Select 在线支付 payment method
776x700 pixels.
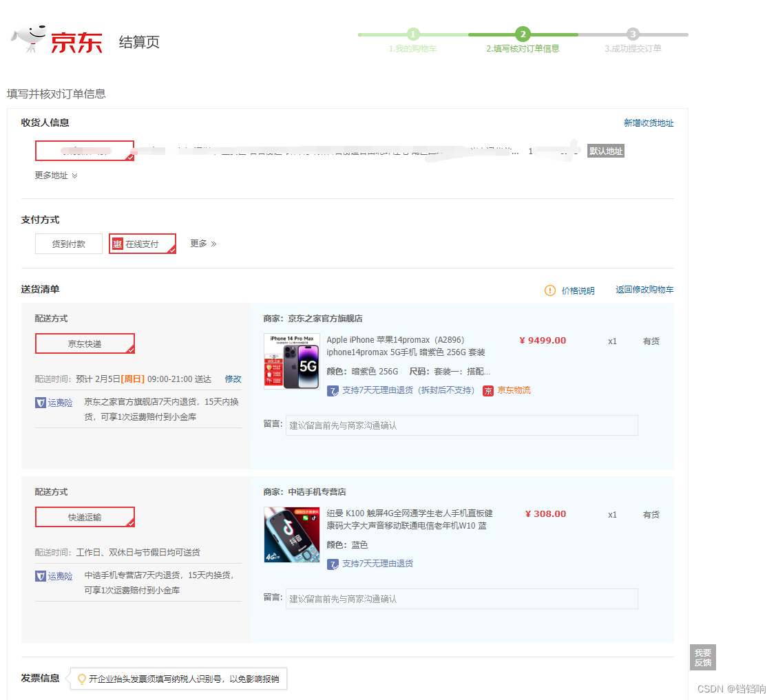[143, 244]
